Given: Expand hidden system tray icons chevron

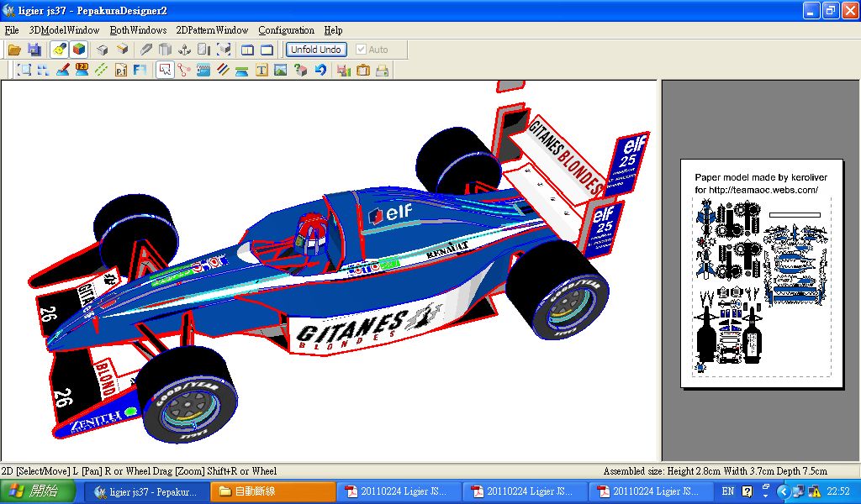Looking at the screenshot, I should click(782, 491).
